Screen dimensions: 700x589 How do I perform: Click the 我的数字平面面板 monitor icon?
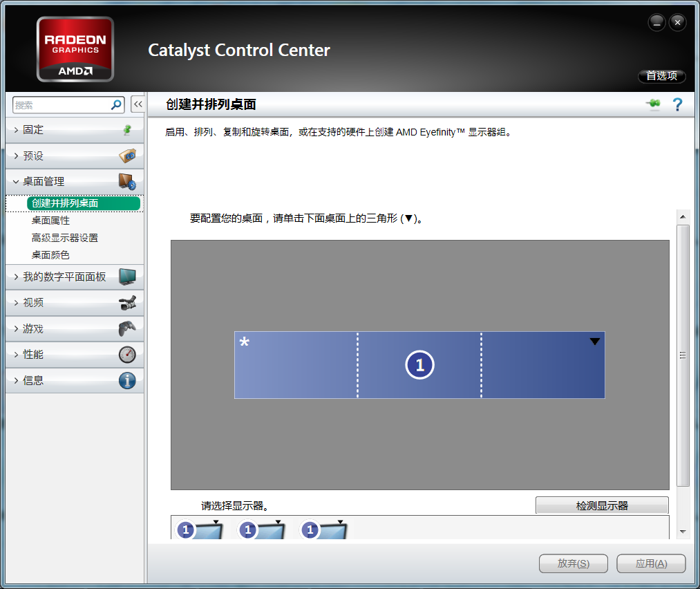point(127,277)
